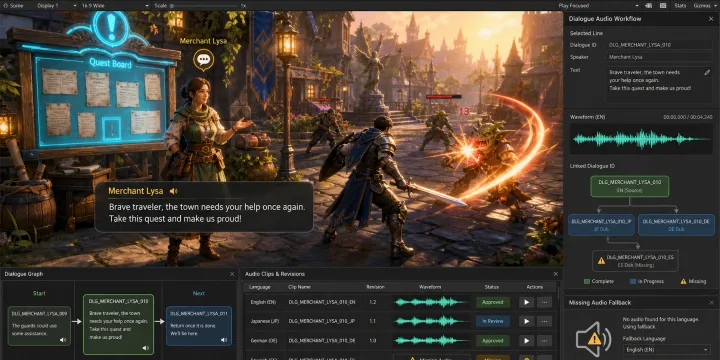Screen dimensions: 720x360
Task: Click the 00:00.000 / 00:04.240 timecode
Action: [688, 117]
